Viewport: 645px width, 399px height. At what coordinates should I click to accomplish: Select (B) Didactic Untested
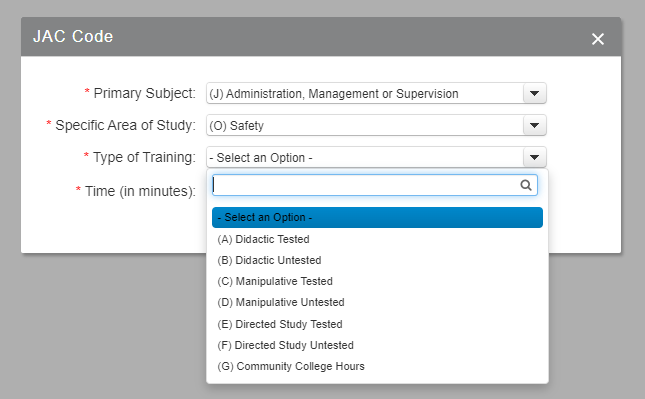pos(377,260)
